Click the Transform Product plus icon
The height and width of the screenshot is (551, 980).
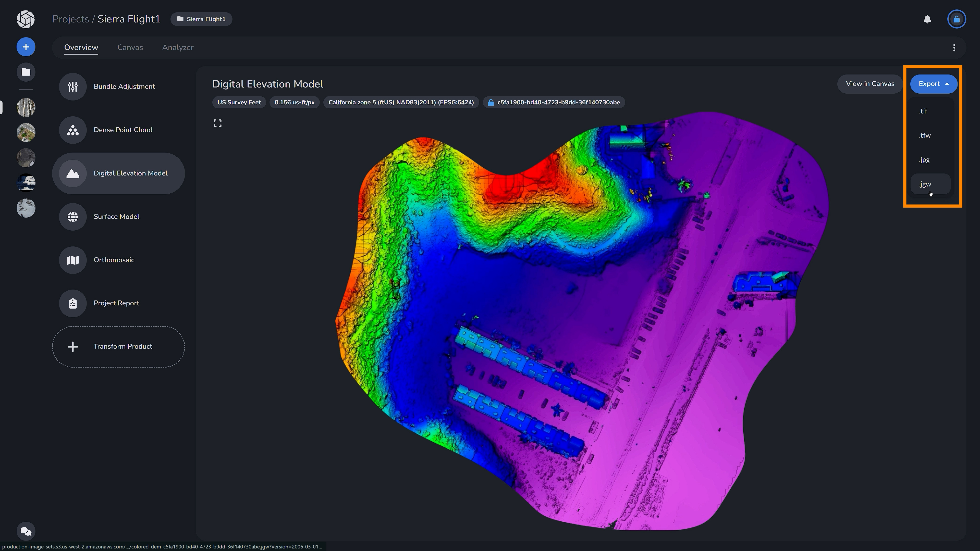(x=73, y=347)
